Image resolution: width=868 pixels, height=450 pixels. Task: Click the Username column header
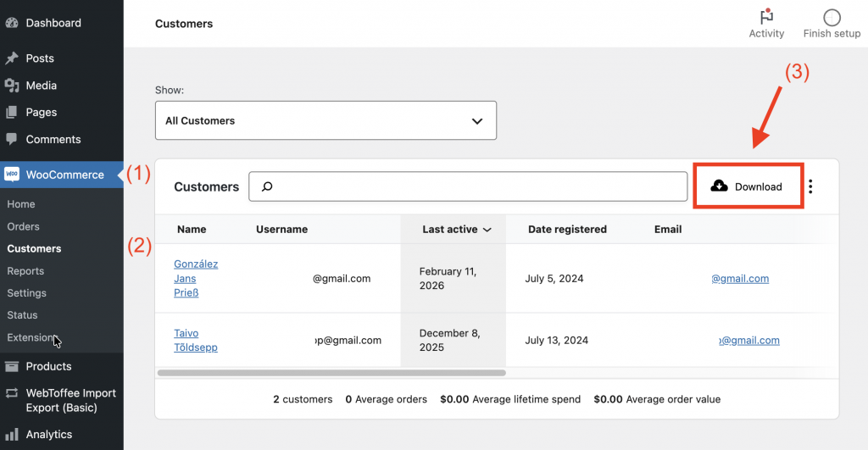tap(281, 229)
